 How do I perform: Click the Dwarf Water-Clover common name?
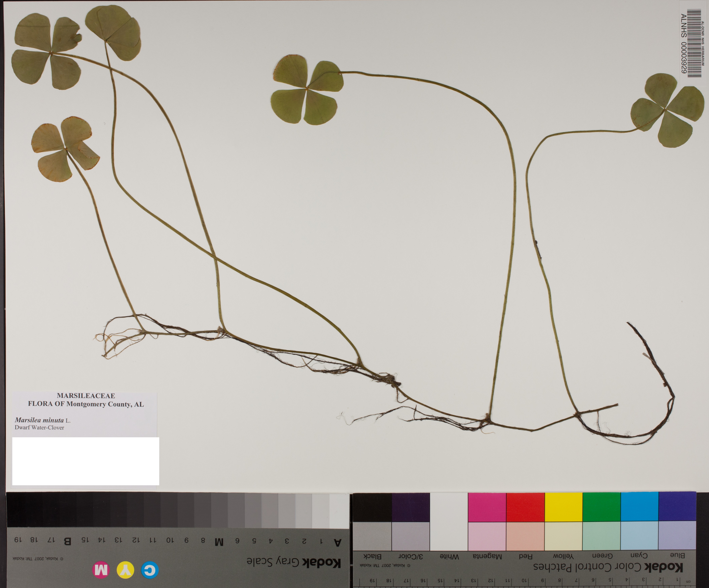coord(39,428)
